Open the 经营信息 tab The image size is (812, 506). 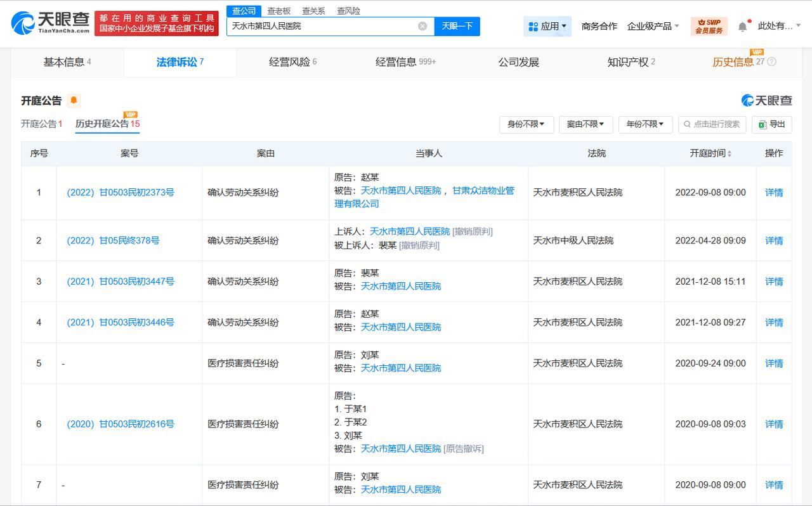[x=405, y=62]
